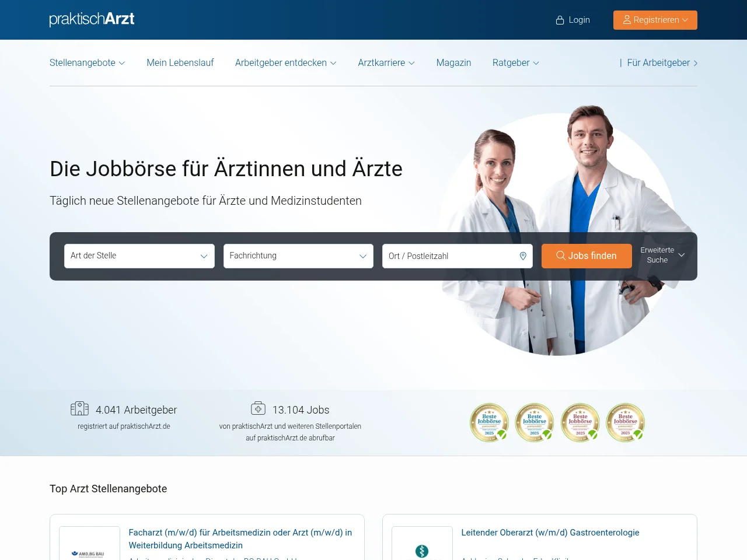The image size is (747, 560).
Task: Open the Leitender Oberarzt Gastroenterologie listing
Action: [x=550, y=533]
